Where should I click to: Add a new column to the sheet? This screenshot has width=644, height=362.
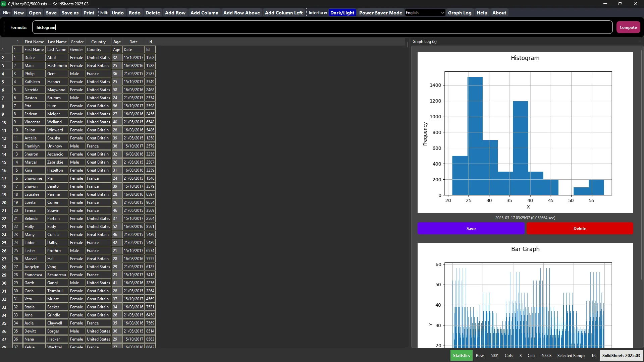click(204, 13)
